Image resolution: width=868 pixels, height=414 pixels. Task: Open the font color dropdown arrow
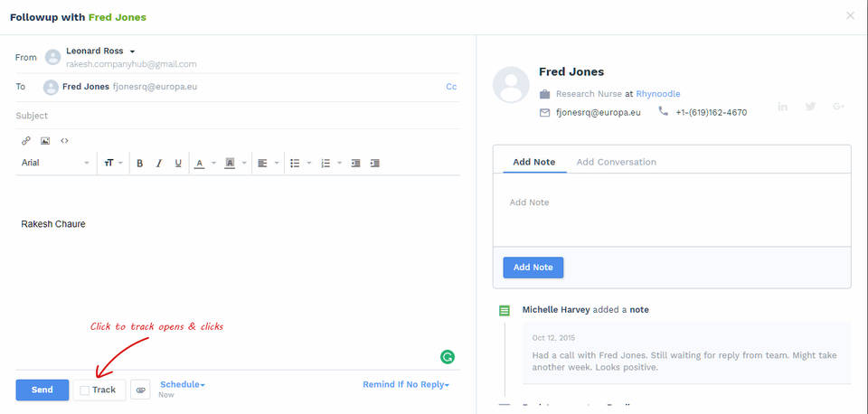(x=213, y=164)
